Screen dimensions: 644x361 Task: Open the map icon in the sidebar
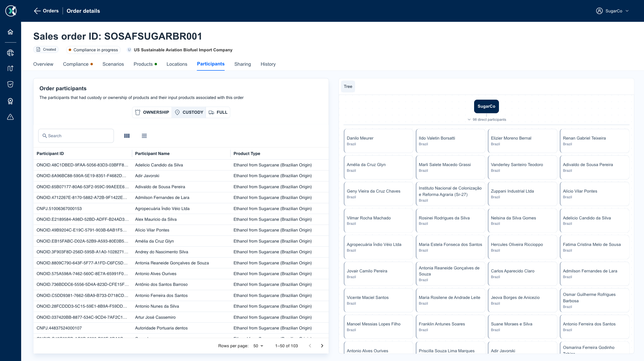(10, 68)
